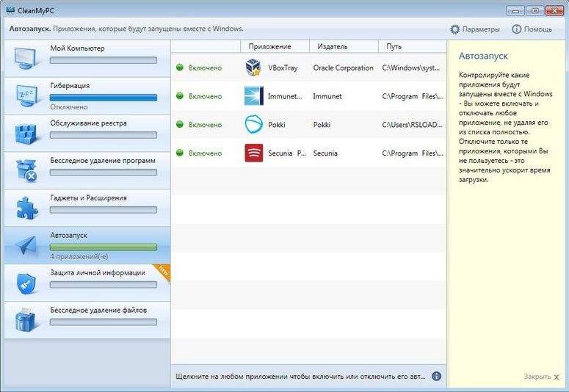Disable Immunet autorun via Включено toggle
This screenshot has width=569, height=392.
click(199, 96)
